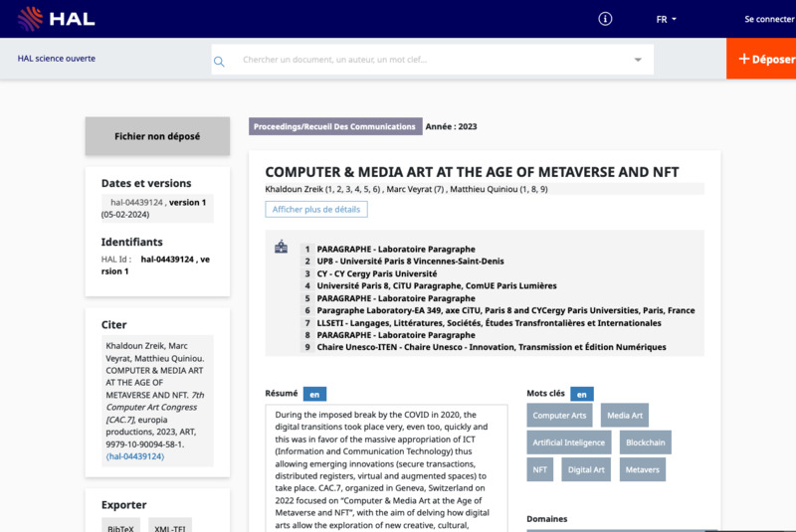This screenshot has width=796, height=532.
Task: Export citation as XML-TEI
Action: point(171,528)
